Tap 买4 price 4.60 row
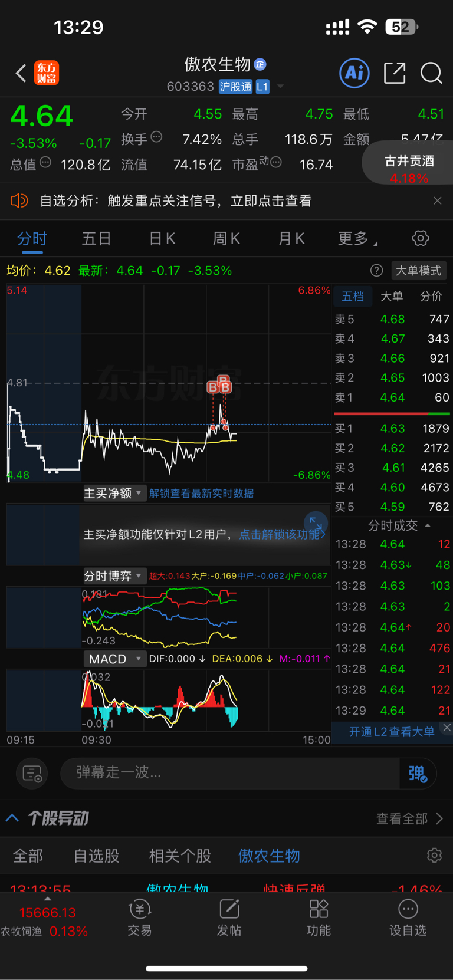 (x=392, y=487)
